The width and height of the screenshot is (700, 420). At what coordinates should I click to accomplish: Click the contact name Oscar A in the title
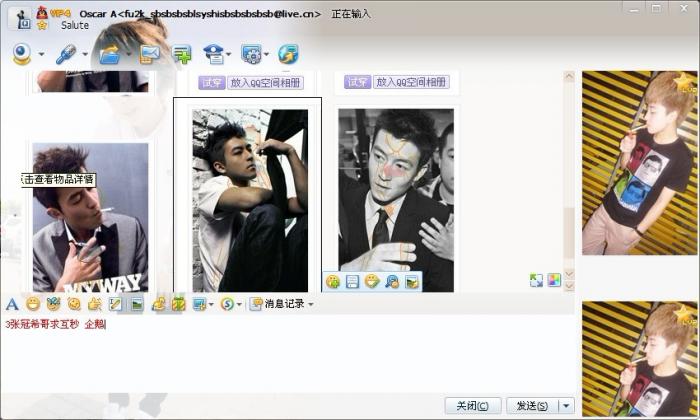(98, 14)
